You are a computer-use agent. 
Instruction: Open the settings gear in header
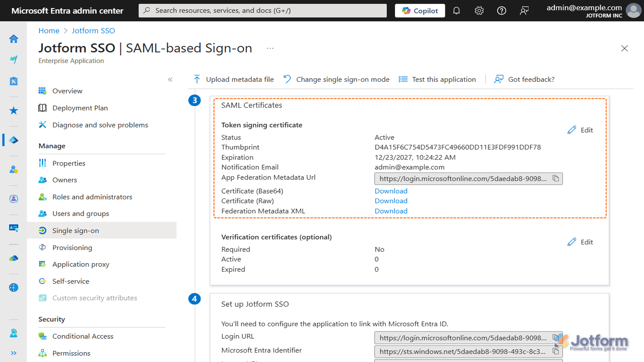(x=479, y=11)
